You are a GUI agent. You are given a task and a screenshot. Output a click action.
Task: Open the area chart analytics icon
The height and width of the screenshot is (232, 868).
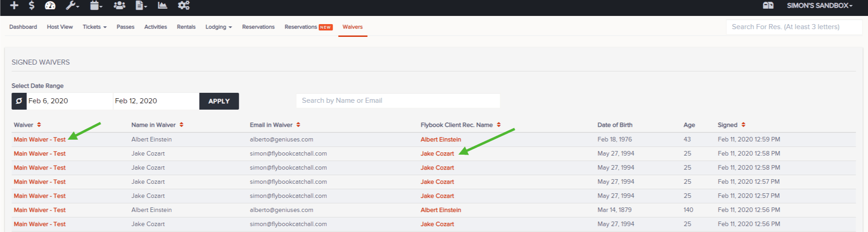162,5
